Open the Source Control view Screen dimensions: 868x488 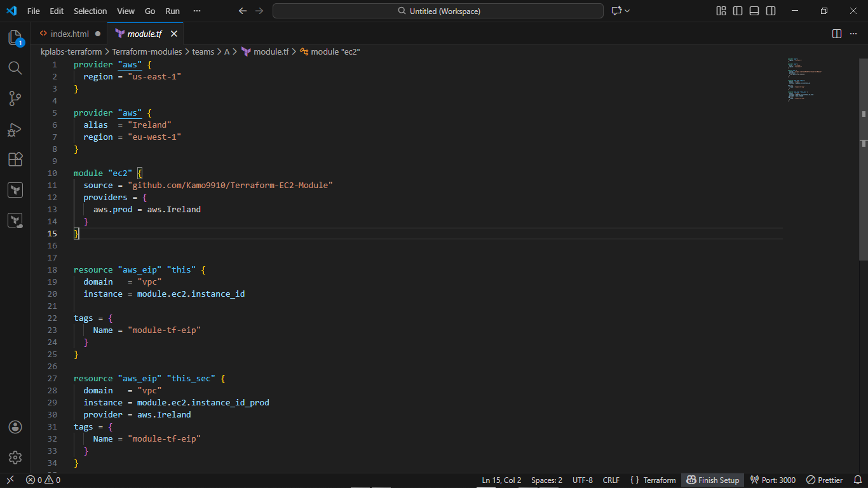coord(15,98)
